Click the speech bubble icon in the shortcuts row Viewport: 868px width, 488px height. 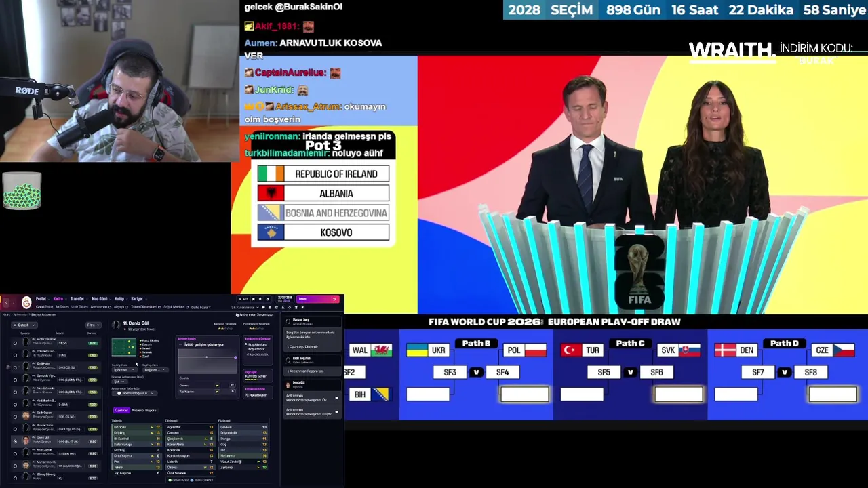point(263,307)
